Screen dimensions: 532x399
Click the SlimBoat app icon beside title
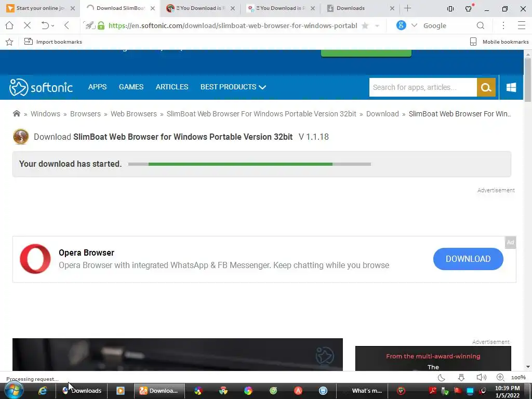click(21, 137)
